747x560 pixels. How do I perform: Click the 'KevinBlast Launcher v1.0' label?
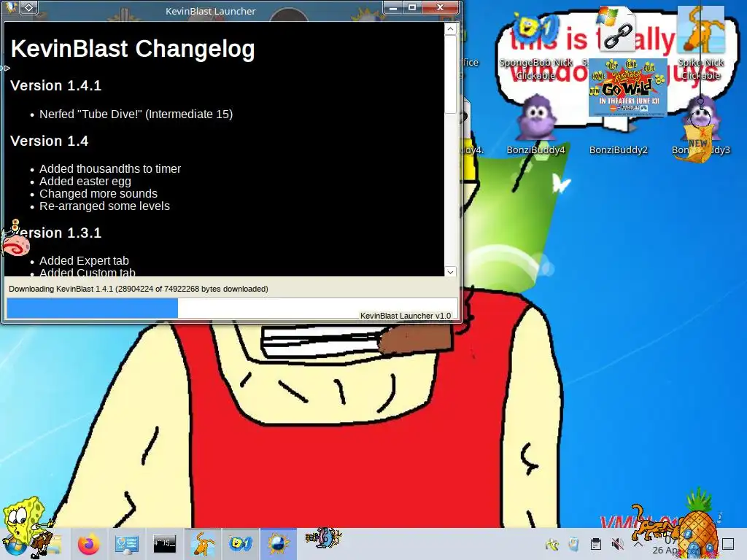coord(406,316)
